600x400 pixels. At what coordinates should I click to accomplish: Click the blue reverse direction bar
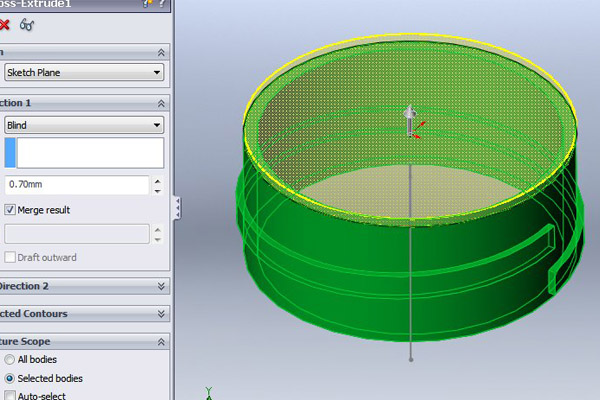coord(10,153)
